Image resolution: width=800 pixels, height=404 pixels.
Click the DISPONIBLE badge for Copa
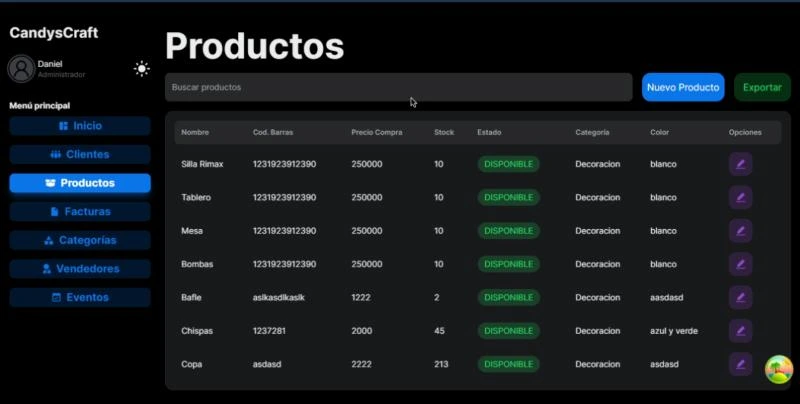508,364
